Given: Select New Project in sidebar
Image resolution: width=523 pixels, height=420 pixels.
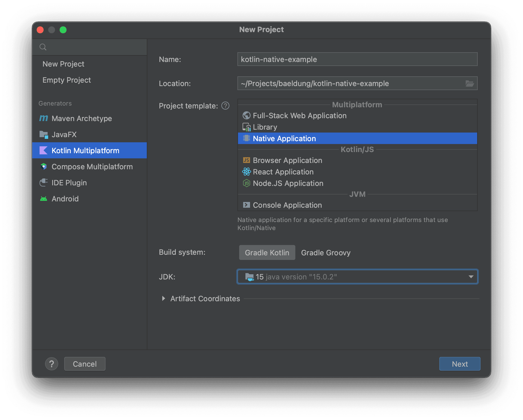Looking at the screenshot, I should pyautogui.click(x=89, y=64).
